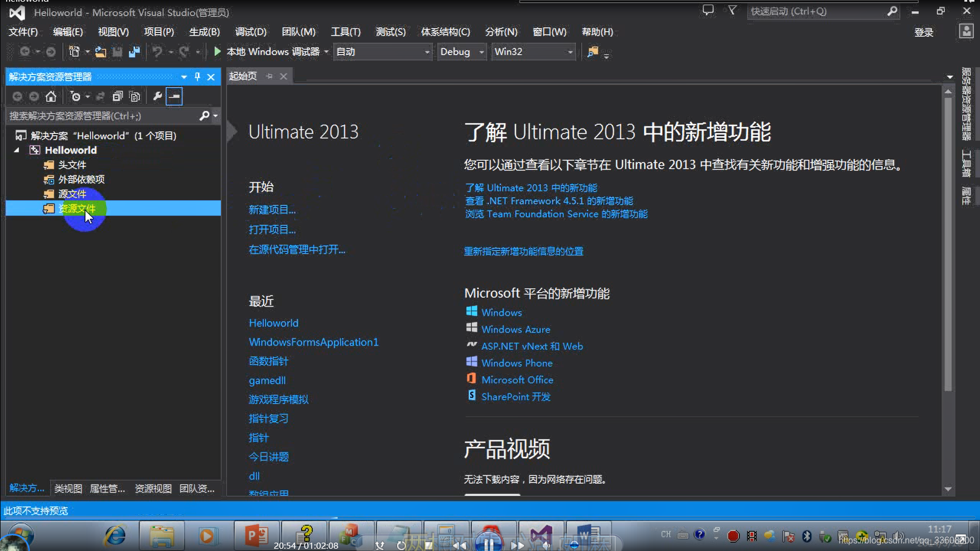Switch to the 类视图 tab
980x551 pixels.
coord(68,488)
